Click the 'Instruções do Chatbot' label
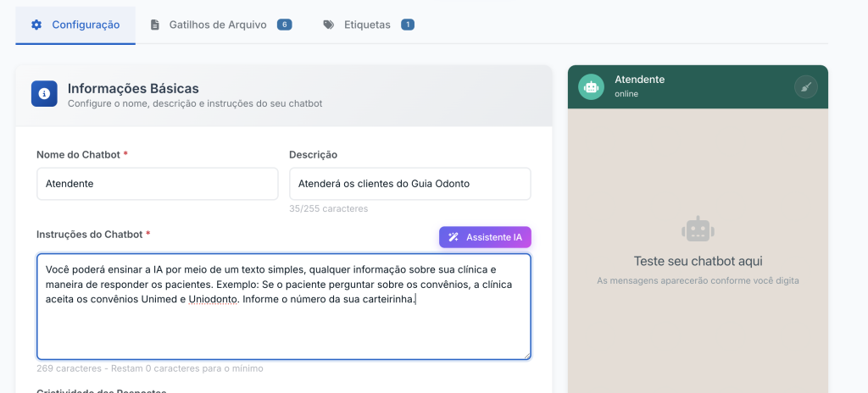Image resolution: width=868 pixels, height=393 pixels. (93, 234)
